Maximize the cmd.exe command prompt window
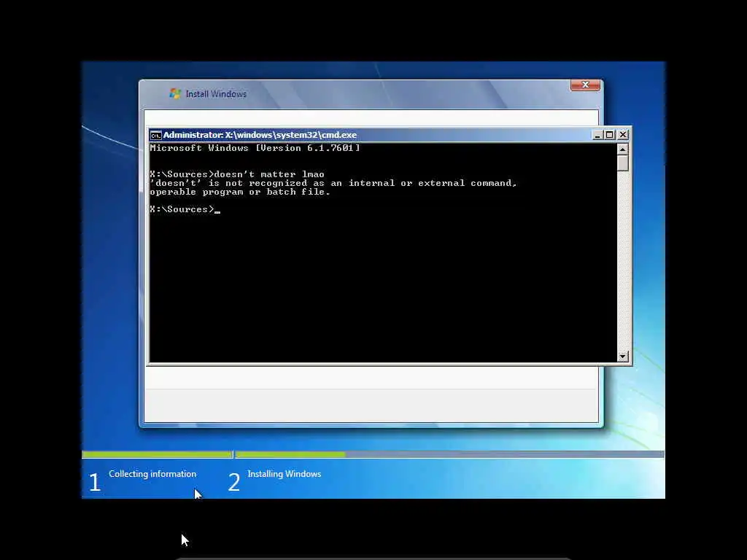 (610, 135)
